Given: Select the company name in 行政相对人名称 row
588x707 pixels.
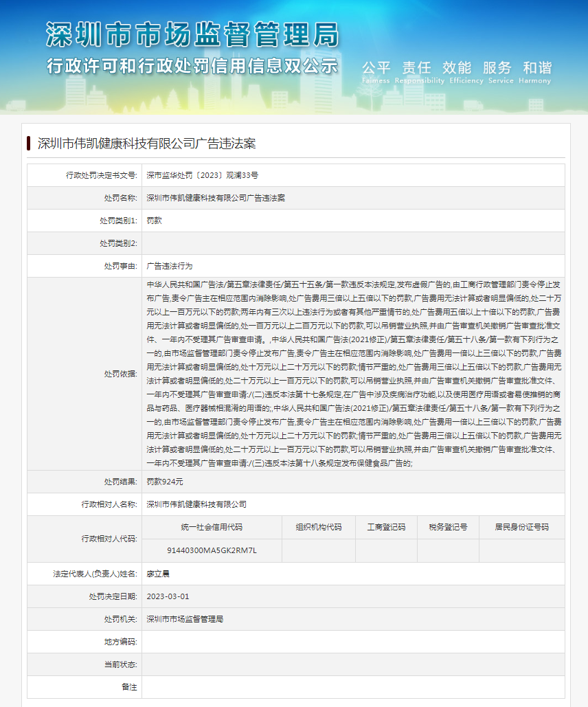Looking at the screenshot, I should pyautogui.click(x=196, y=504).
